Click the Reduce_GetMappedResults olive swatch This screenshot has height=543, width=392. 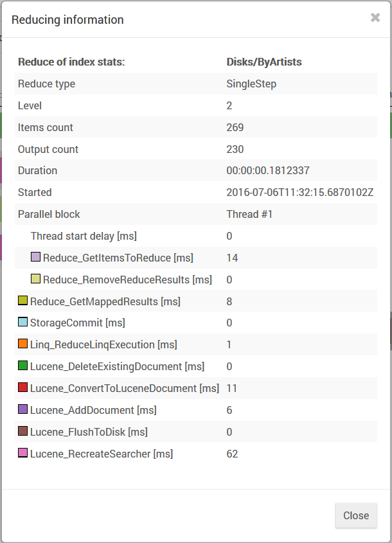pyautogui.click(x=23, y=300)
